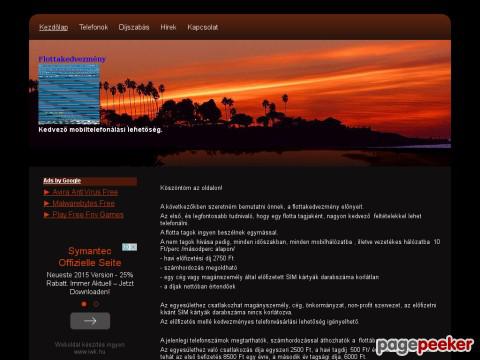Open the Symantec Offizielle Seite ad headline
This screenshot has height=360, width=480.
(90, 257)
